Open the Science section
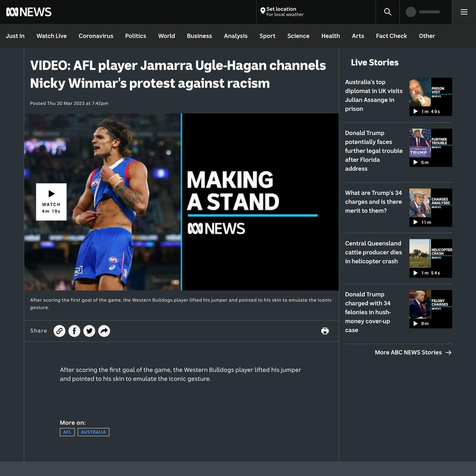Viewport: 476px width, 476px height. [298, 36]
